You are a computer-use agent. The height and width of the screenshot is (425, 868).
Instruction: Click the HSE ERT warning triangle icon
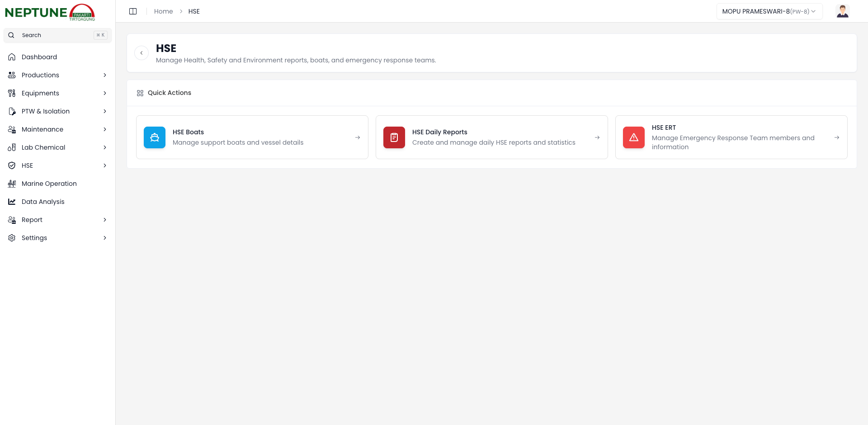(634, 137)
